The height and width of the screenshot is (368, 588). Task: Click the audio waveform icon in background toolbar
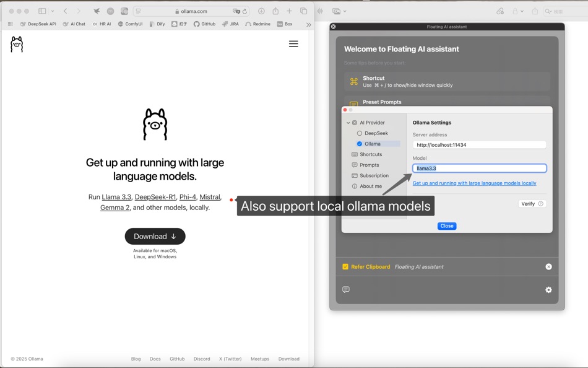pos(320,11)
